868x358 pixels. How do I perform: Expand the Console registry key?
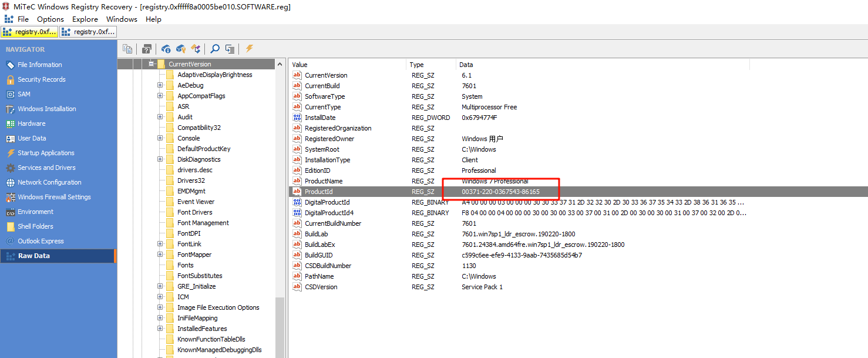point(160,138)
